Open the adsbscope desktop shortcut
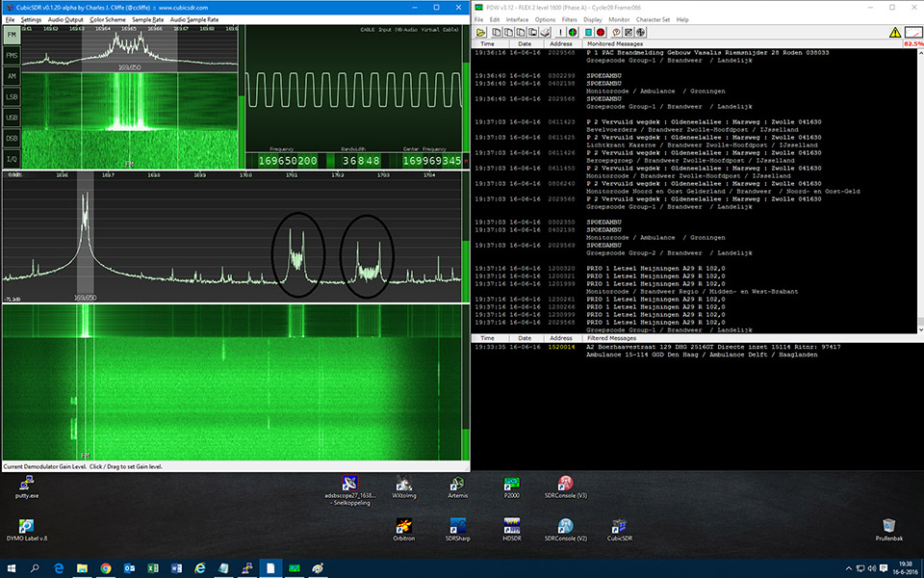 pyautogui.click(x=350, y=490)
